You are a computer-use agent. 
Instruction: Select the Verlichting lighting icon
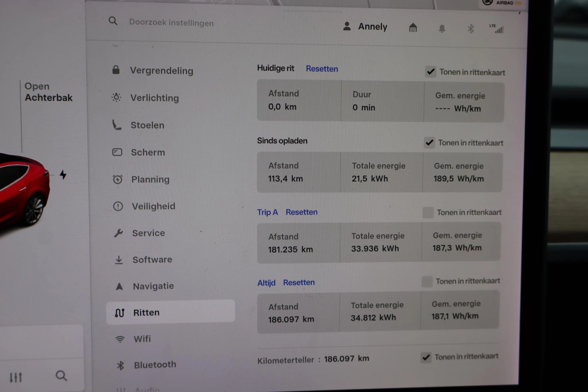pyautogui.click(x=117, y=98)
